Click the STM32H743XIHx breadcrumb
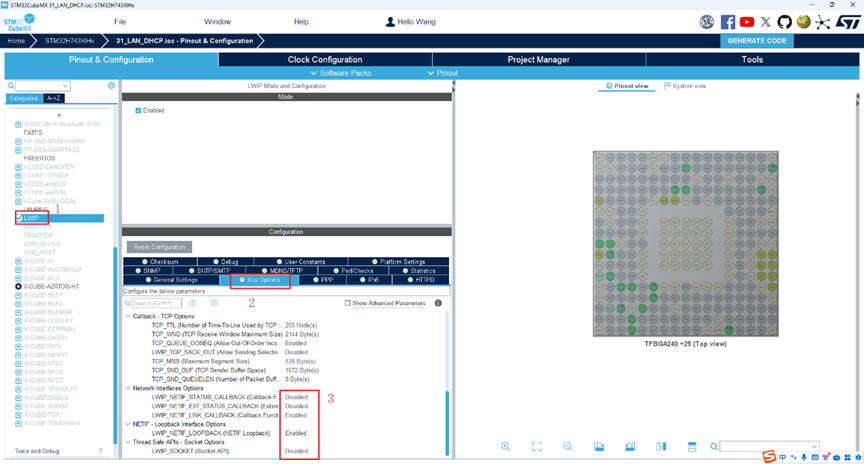Image resolution: width=864 pixels, height=464 pixels. [x=69, y=41]
